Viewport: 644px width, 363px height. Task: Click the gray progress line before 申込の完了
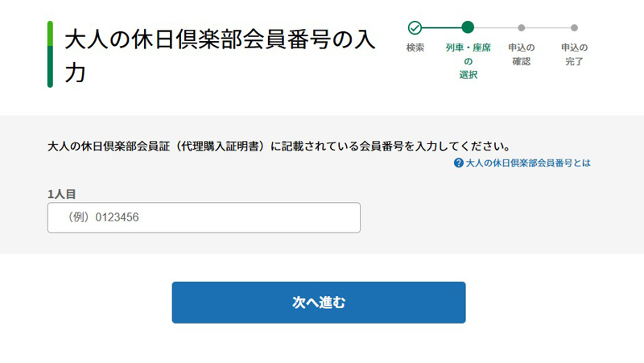(x=547, y=27)
